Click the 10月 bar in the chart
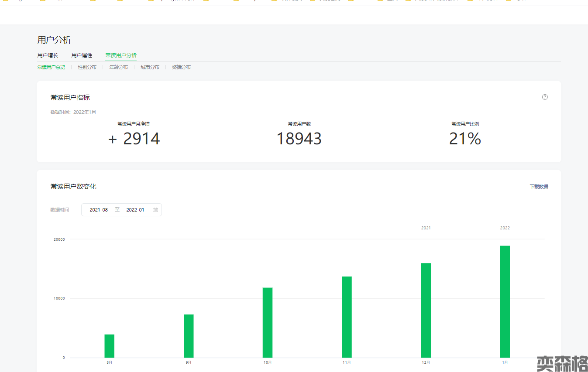Viewport: 588px width, 372px height. (268, 323)
